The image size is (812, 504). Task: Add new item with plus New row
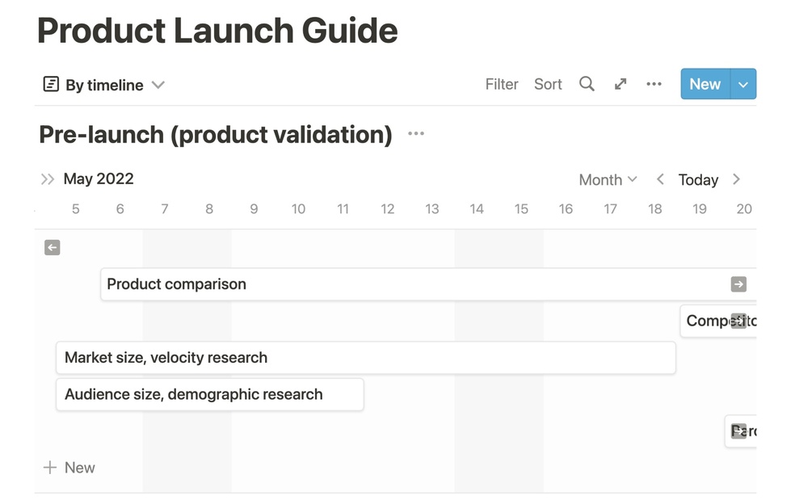[x=69, y=468]
